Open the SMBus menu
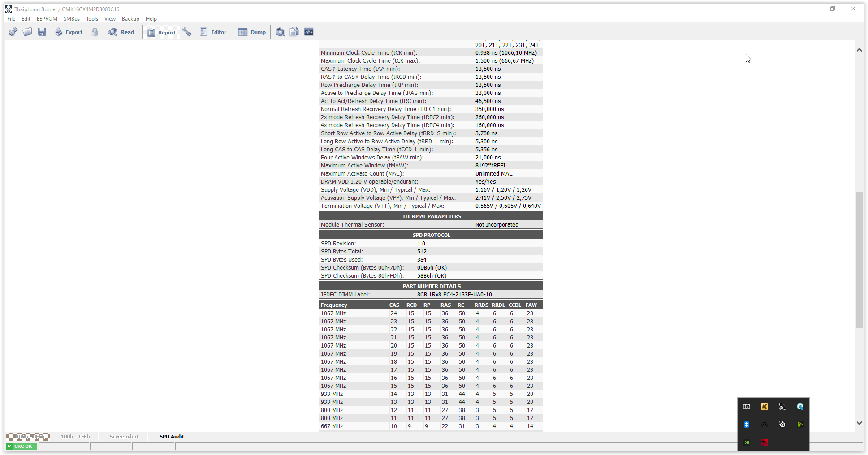868x455 pixels. pyautogui.click(x=72, y=19)
